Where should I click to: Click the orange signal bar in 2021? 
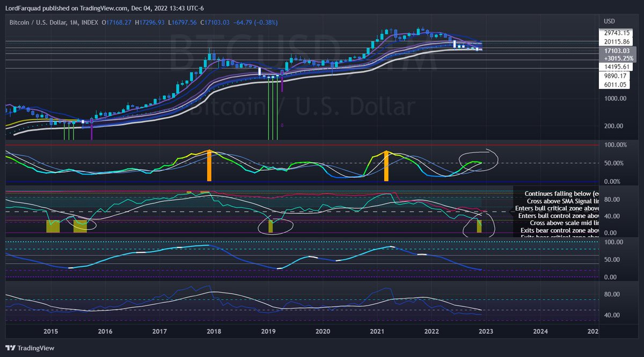click(386, 165)
